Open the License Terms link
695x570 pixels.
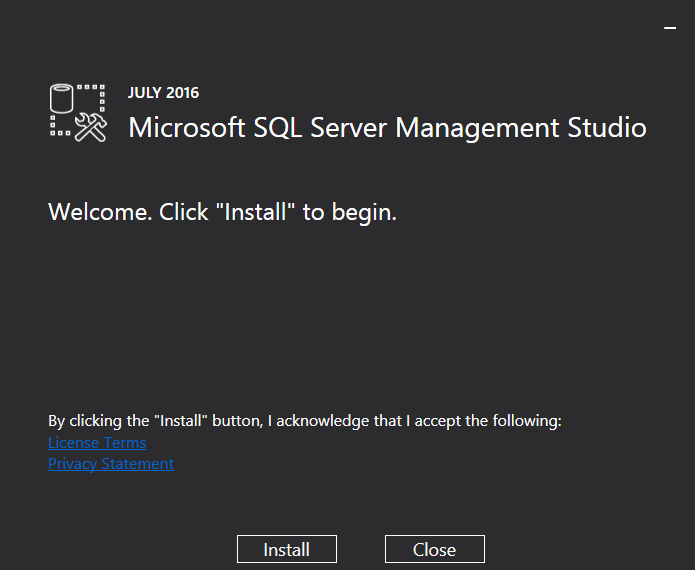pyautogui.click(x=97, y=443)
